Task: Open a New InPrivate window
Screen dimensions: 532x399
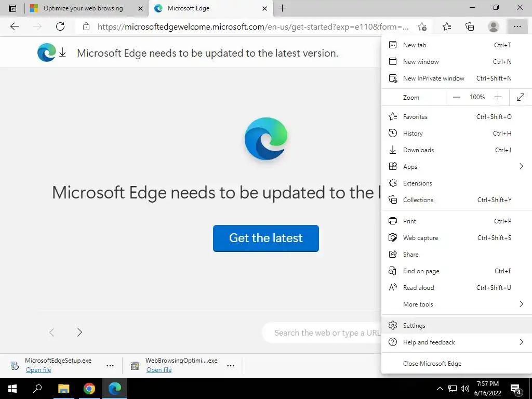Action: click(x=457, y=78)
